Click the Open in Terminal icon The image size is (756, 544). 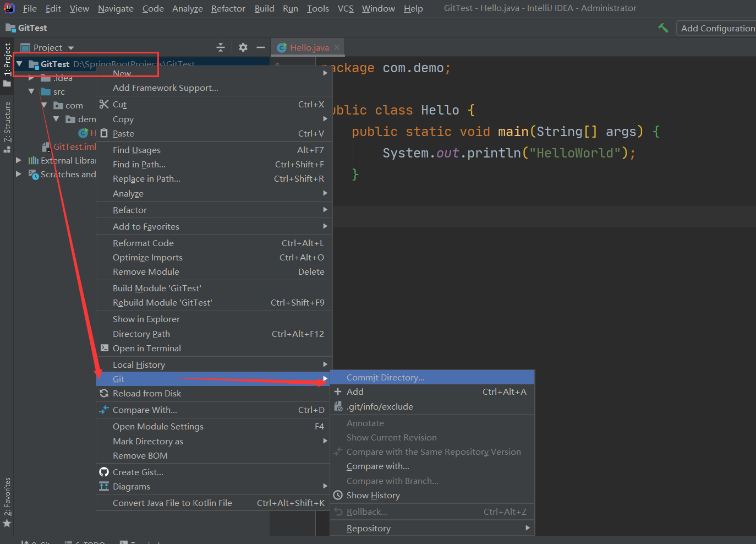[105, 348]
